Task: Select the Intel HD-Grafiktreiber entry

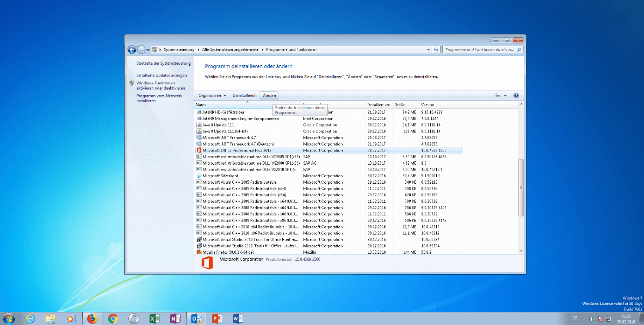Action: [328, 112]
